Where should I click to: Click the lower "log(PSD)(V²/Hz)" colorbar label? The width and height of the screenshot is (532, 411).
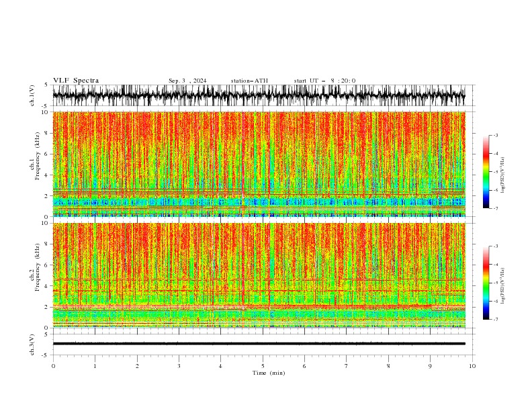click(x=502, y=286)
